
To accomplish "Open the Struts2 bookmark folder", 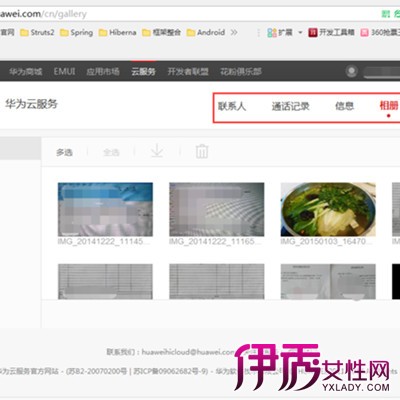I will tap(37, 32).
